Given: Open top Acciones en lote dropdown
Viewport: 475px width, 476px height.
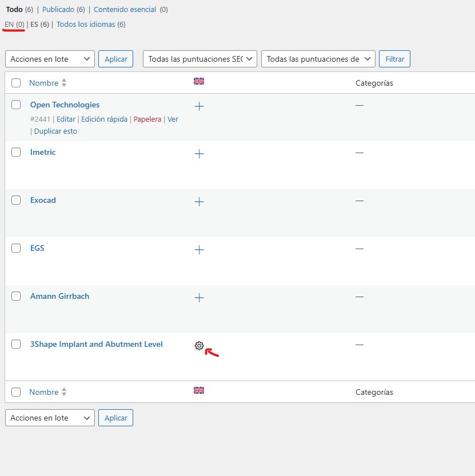Looking at the screenshot, I should 50,59.
